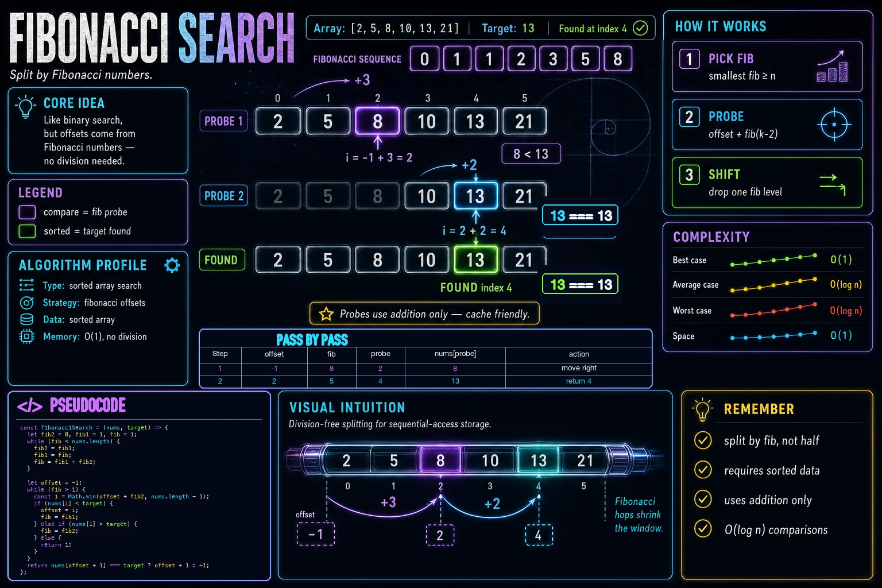The image size is (882, 588).
Task: Click the blue '13 === 13' badge
Action: tap(581, 215)
